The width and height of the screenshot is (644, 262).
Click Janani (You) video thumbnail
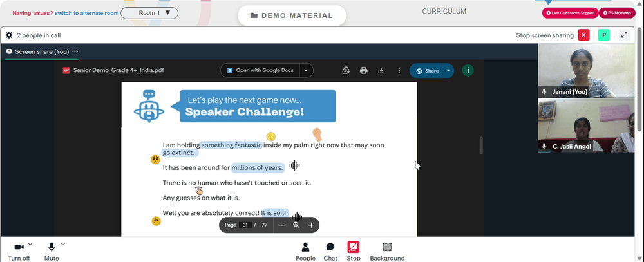coord(586,70)
